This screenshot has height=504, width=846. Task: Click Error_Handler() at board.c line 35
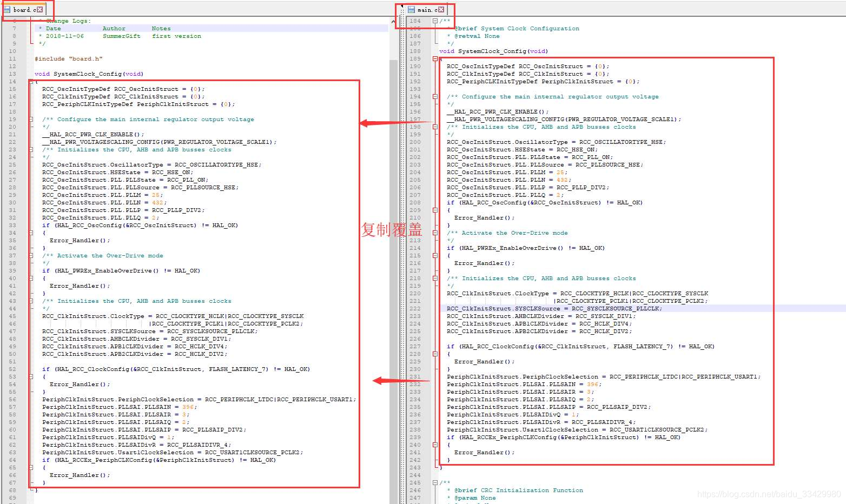[x=80, y=240]
